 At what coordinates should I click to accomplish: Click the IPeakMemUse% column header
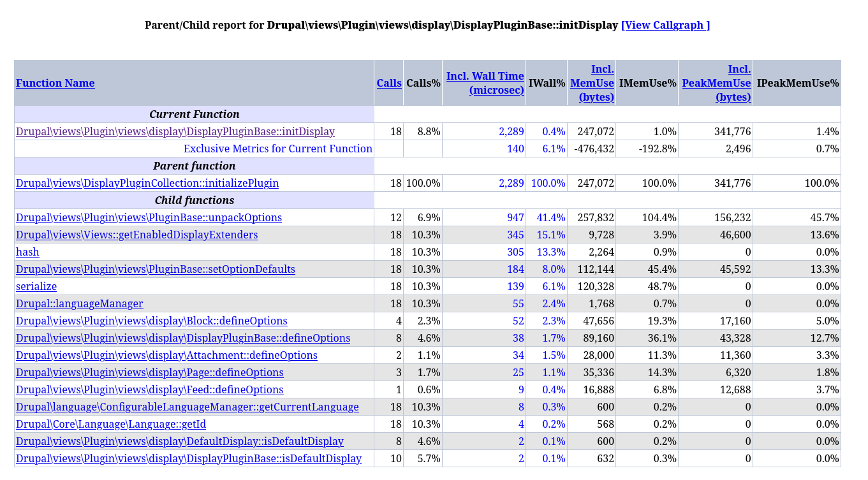798,83
